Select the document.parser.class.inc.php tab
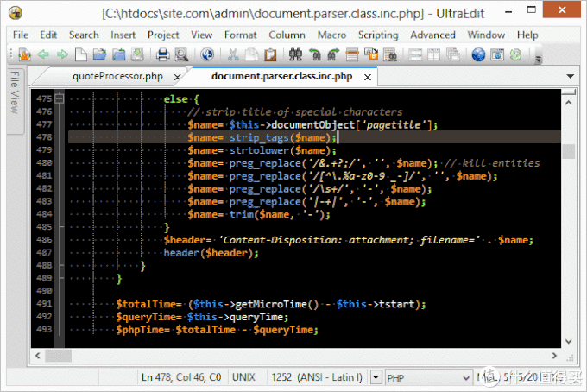Screen dimensions: 587x392 click(281, 76)
